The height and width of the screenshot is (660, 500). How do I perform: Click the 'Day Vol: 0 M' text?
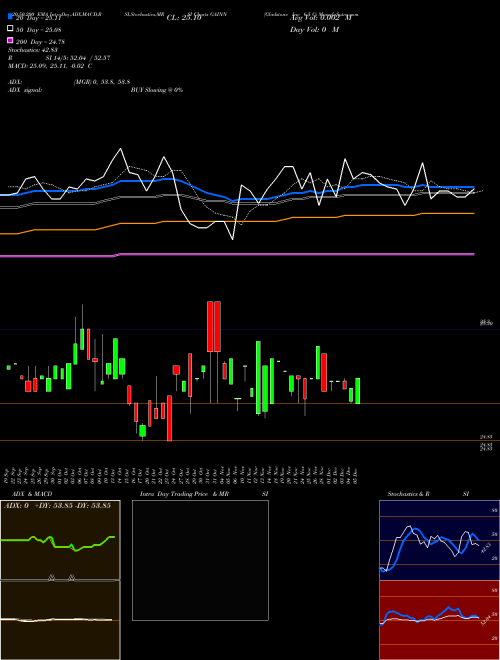[x=314, y=30]
